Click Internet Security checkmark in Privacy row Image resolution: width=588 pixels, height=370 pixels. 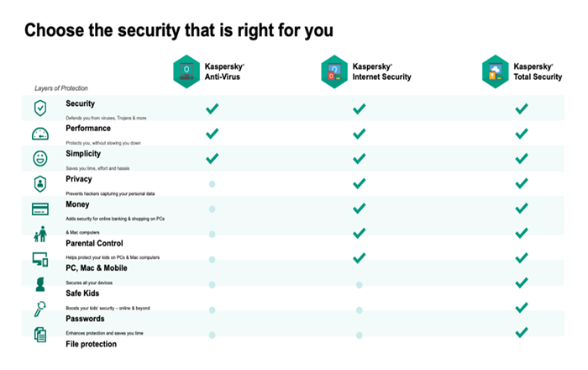[x=360, y=183]
